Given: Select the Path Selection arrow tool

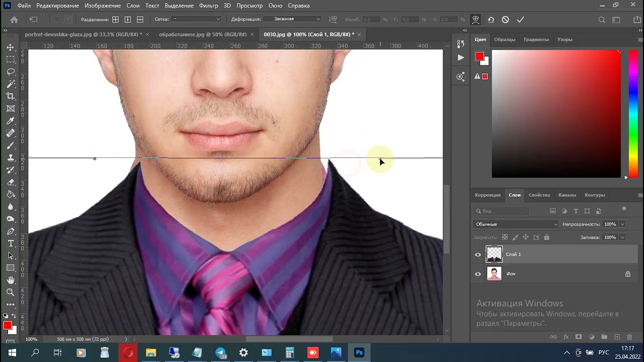Looking at the screenshot, I should [10, 255].
